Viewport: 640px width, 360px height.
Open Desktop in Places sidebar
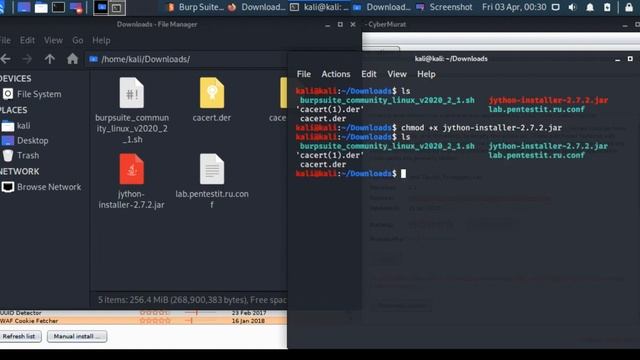coord(25,141)
